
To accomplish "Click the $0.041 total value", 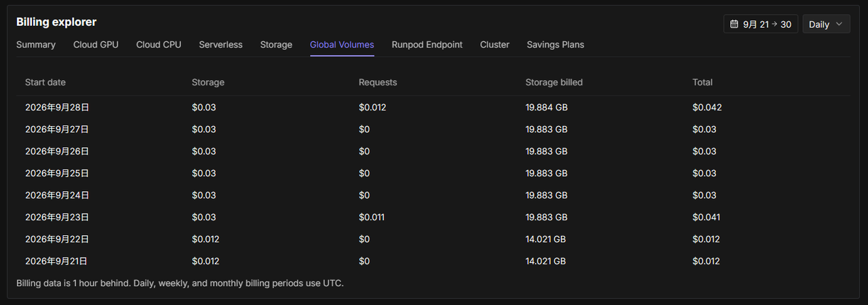I will (707, 218).
